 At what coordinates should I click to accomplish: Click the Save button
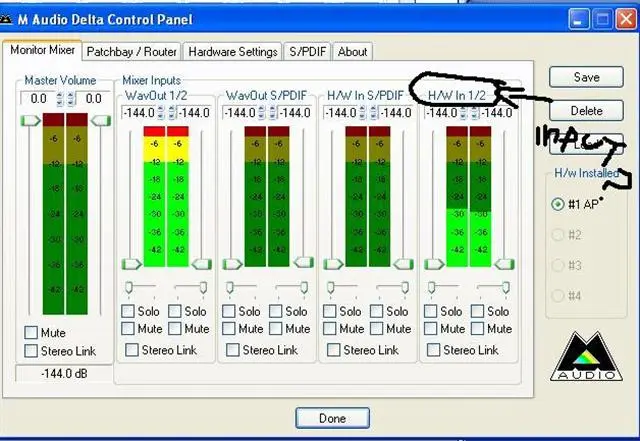(587, 77)
